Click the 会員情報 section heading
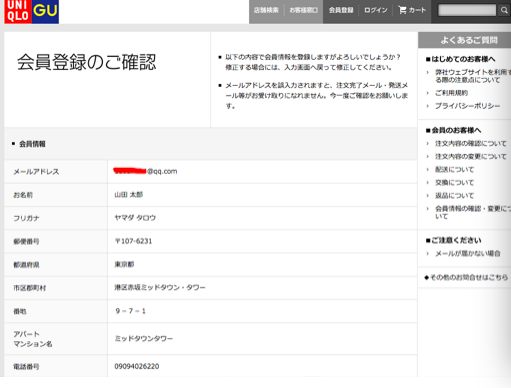This screenshot has height=388, width=511. tap(32, 144)
